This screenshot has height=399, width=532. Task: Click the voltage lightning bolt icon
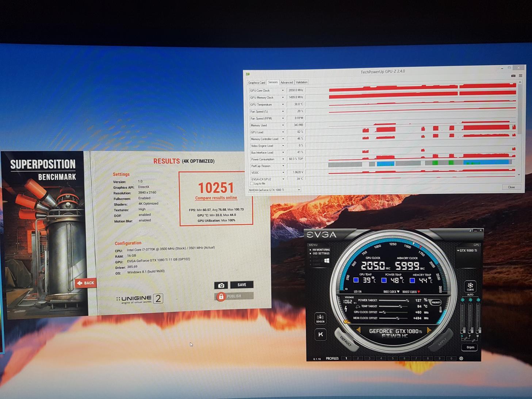[x=346, y=309]
